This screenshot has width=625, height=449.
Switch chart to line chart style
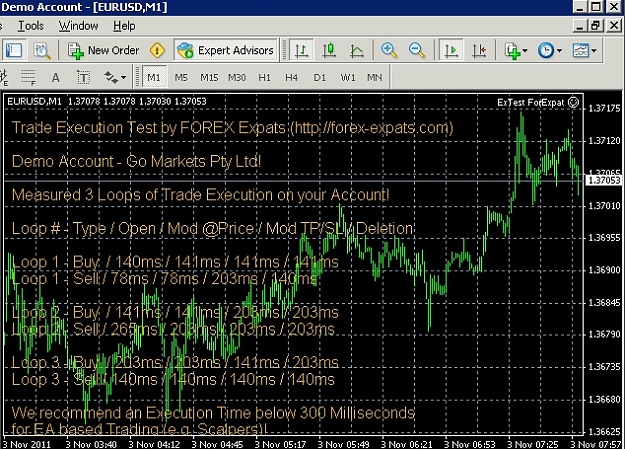357,50
